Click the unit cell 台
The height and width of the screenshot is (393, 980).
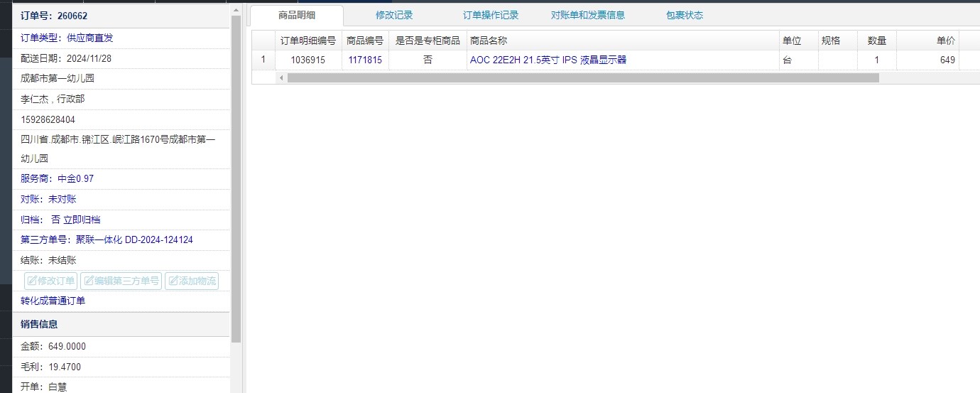[x=798, y=60]
